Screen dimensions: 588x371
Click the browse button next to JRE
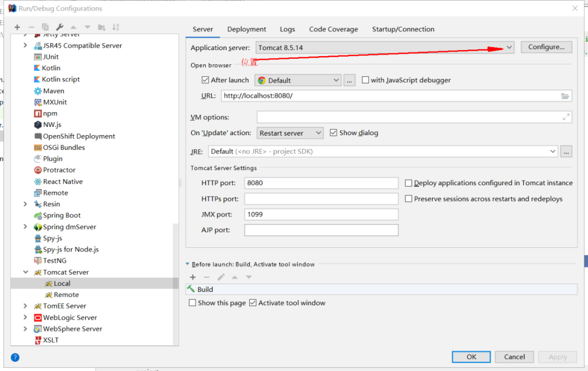pyautogui.click(x=566, y=151)
